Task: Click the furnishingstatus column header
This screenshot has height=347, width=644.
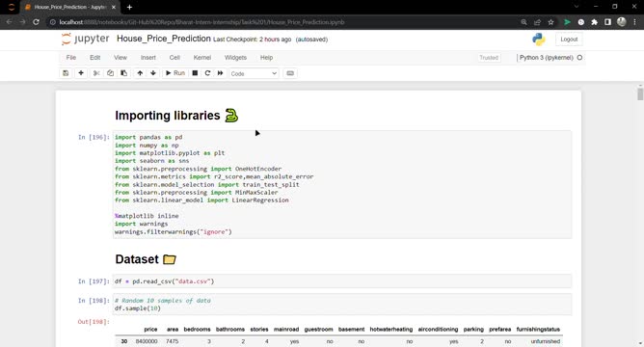Action: tap(538, 330)
